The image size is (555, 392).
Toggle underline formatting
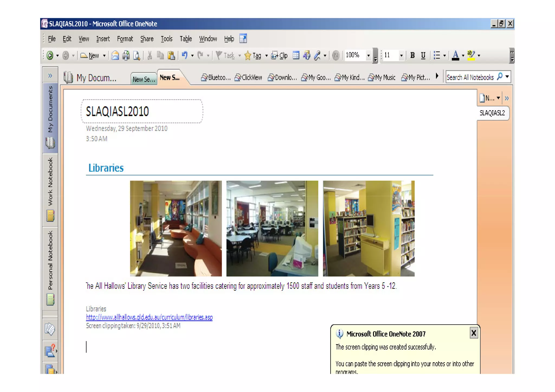tap(423, 55)
